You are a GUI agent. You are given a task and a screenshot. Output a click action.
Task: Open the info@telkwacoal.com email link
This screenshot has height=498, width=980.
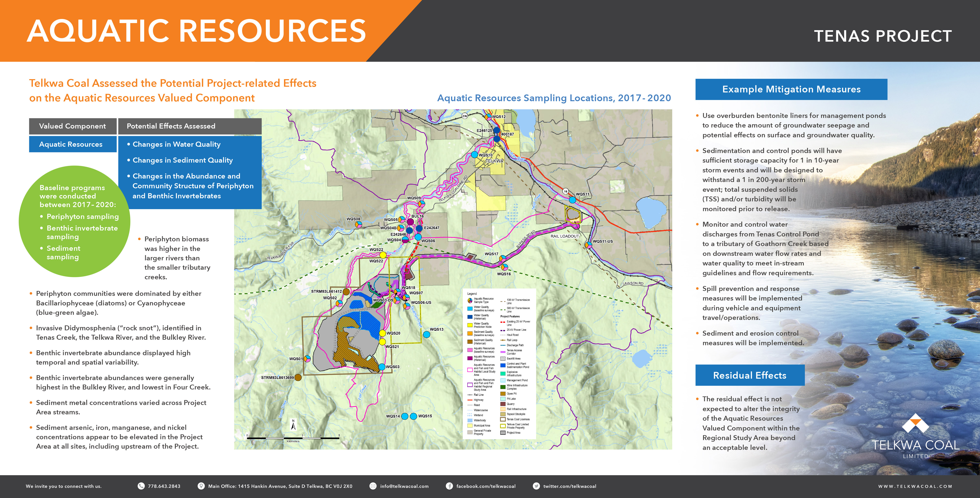404,486
